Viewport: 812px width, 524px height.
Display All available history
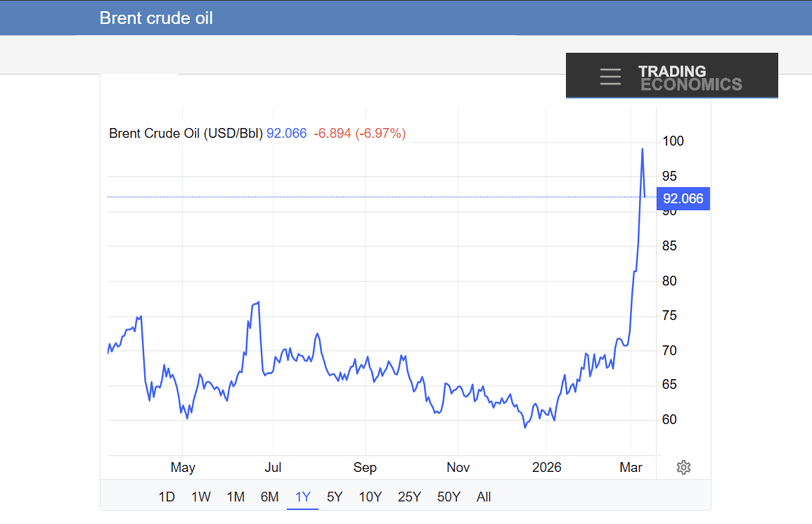(x=484, y=497)
